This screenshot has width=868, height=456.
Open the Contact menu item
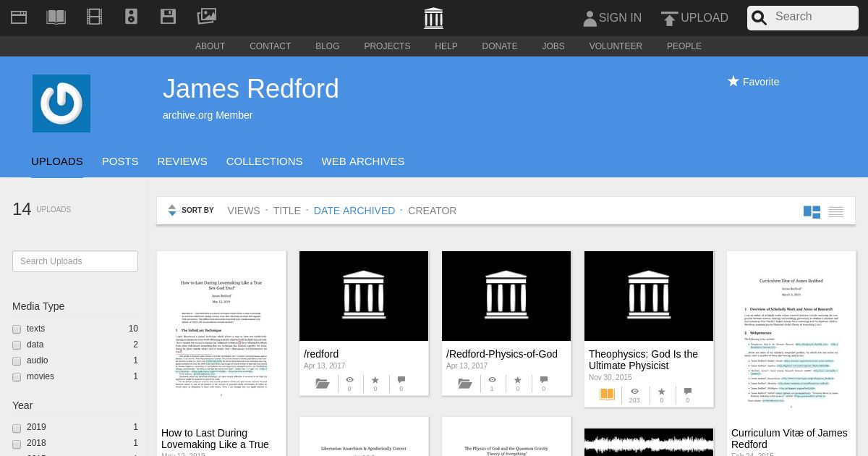pos(271,46)
